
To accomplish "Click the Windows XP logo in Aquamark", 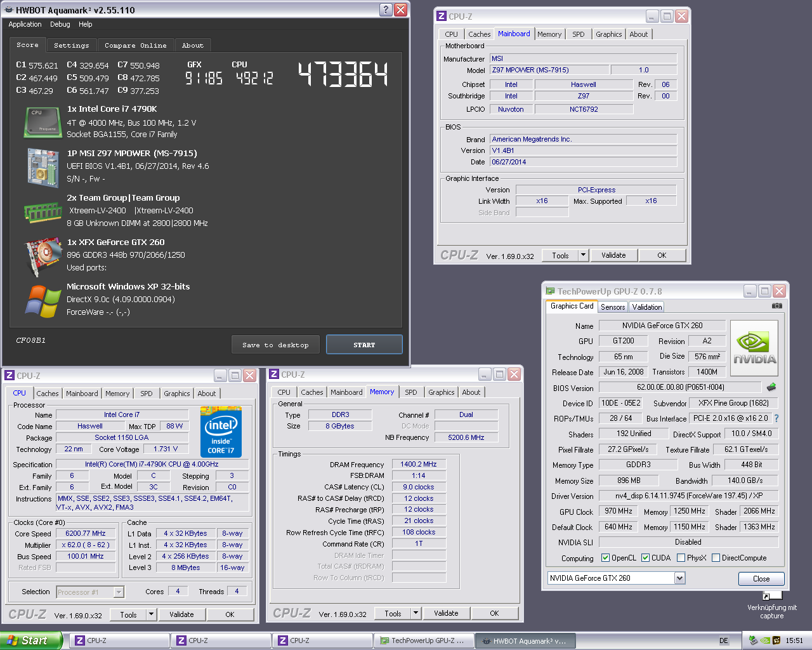I will 43,301.
